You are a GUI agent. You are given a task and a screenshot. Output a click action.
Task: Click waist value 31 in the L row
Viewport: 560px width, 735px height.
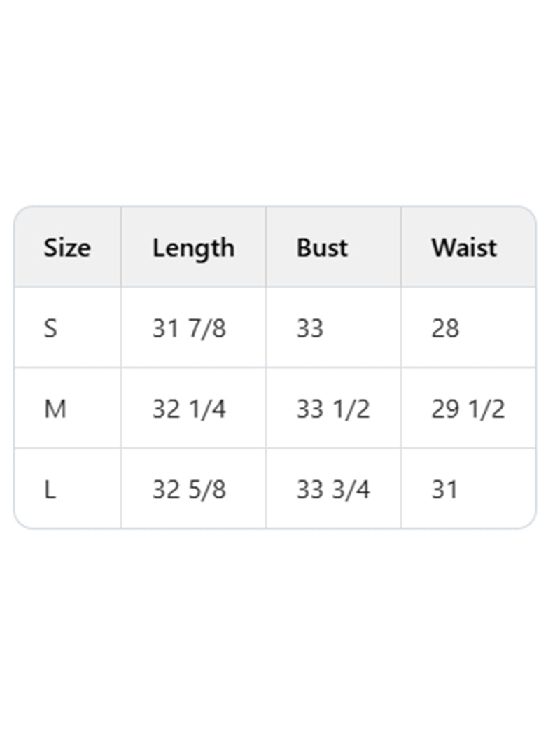click(444, 489)
